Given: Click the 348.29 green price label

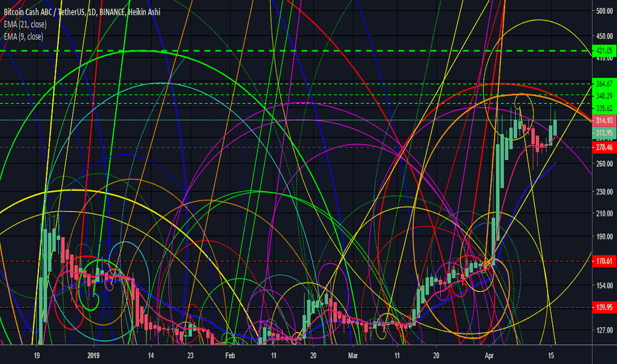Looking at the screenshot, I should [604, 96].
